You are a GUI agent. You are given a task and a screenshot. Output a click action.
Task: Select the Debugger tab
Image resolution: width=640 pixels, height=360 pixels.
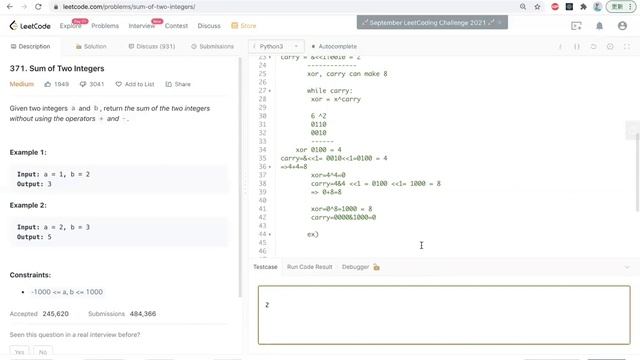point(356,267)
